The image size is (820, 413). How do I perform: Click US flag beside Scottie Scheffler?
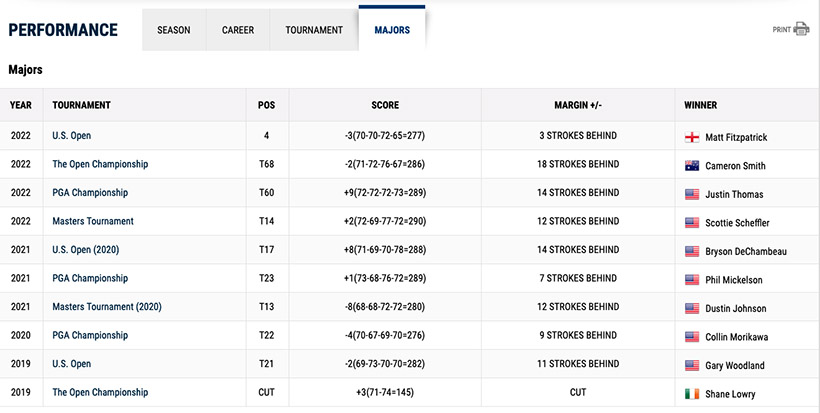click(691, 222)
